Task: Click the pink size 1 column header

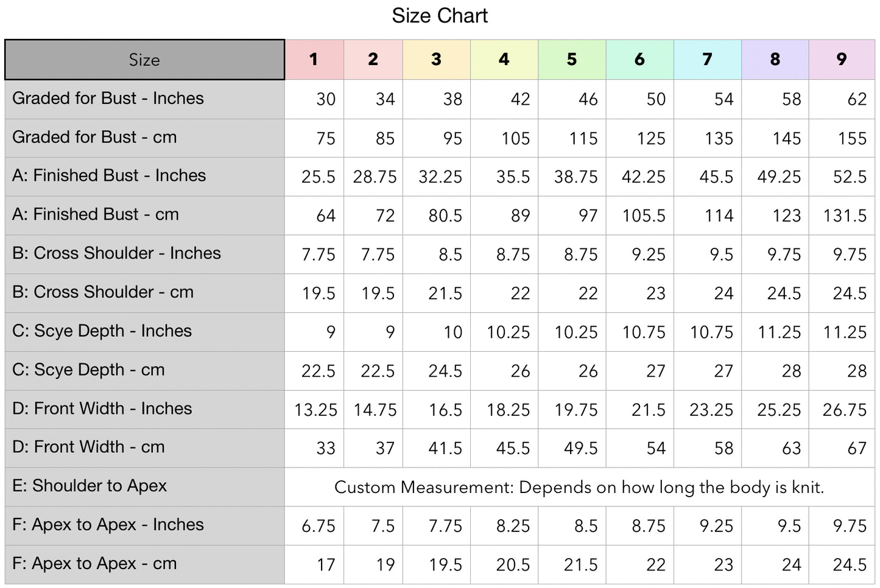Action: [x=314, y=60]
